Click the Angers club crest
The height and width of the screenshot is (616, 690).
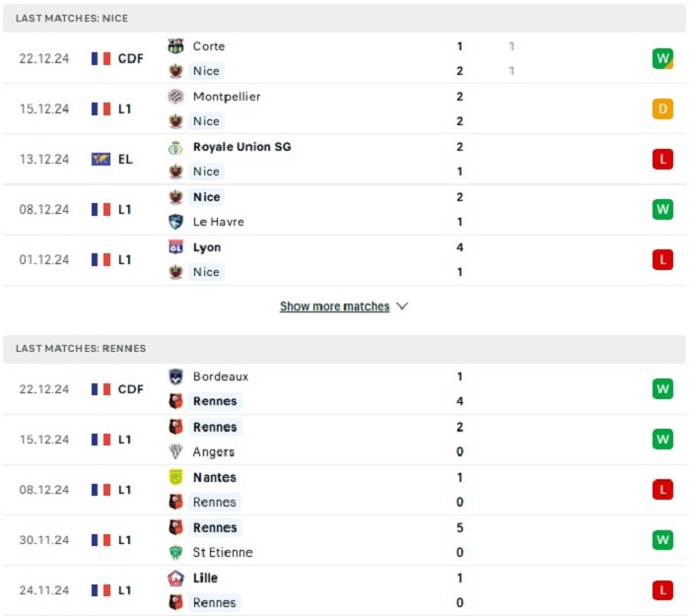tap(176, 451)
